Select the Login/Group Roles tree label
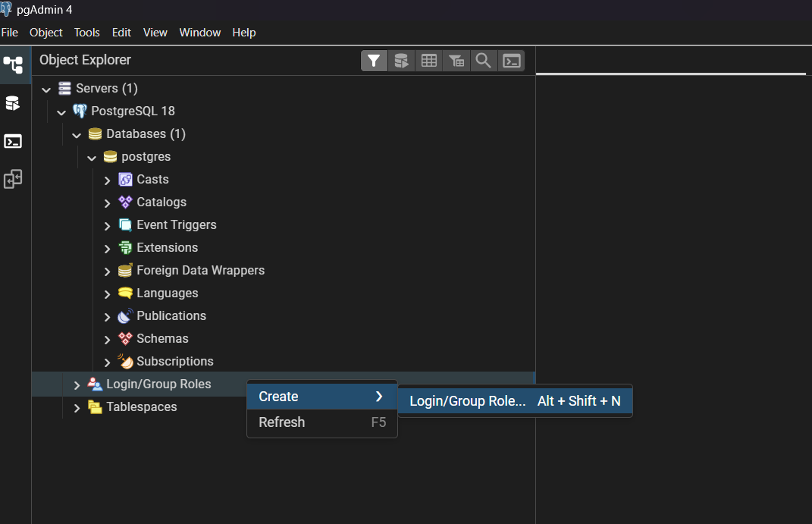 coord(158,384)
